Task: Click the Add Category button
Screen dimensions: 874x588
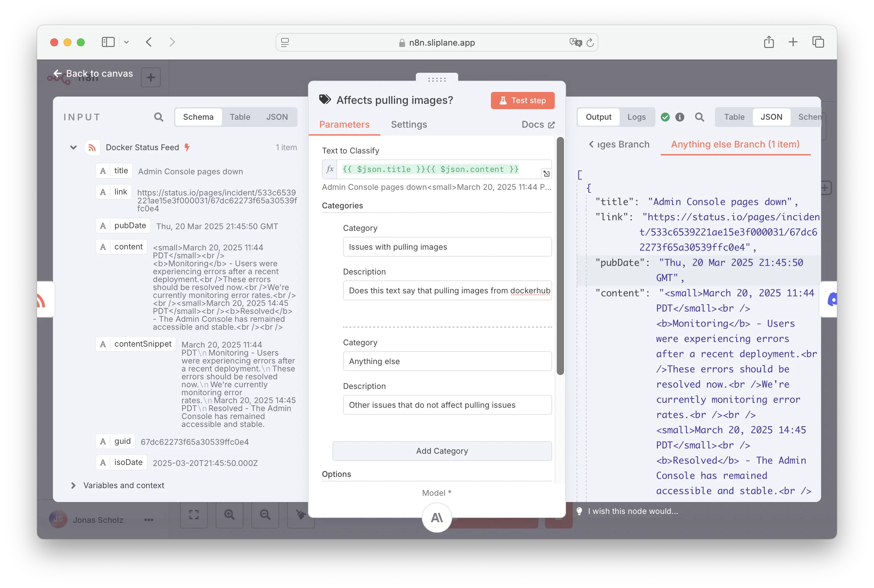Action: pyautogui.click(x=442, y=451)
